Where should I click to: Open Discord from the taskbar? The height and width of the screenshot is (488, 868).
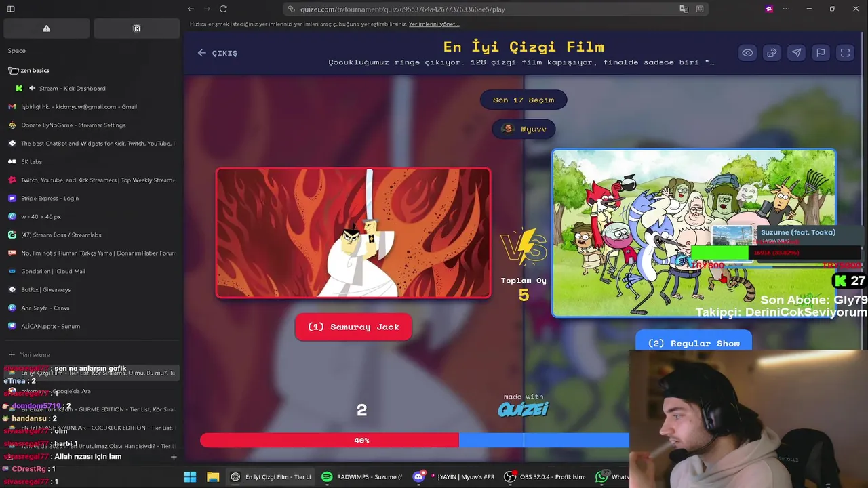click(x=452, y=476)
